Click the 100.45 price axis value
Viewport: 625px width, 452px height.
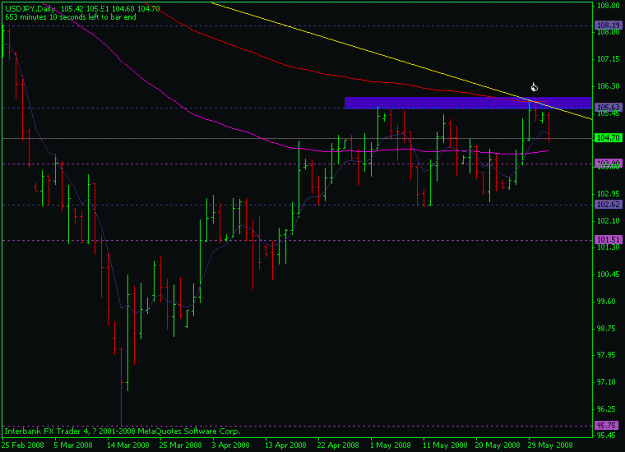tap(608, 274)
